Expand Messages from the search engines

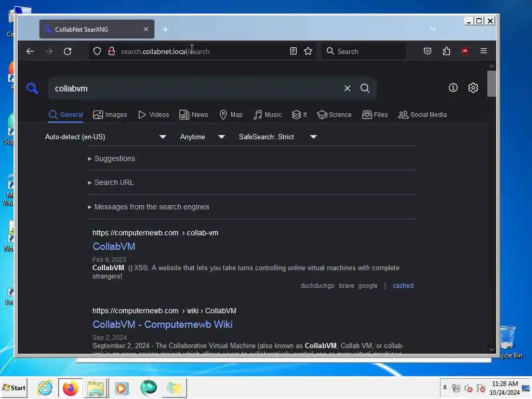pos(148,207)
